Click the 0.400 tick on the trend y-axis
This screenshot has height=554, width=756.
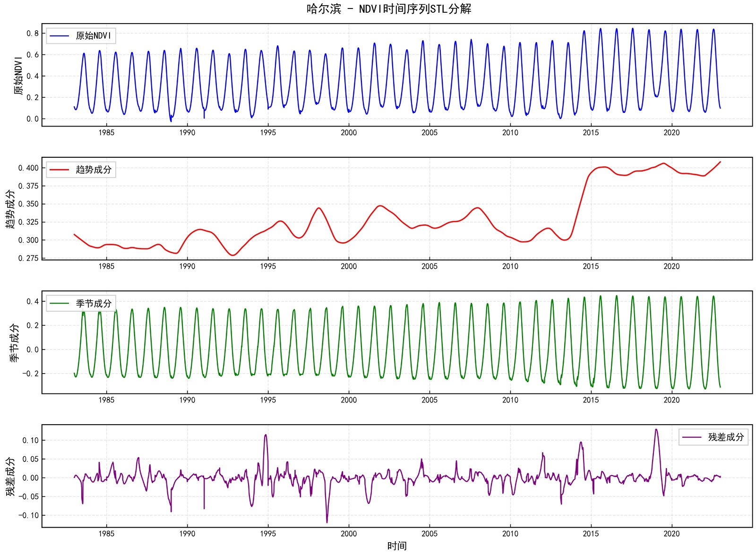click(28, 168)
